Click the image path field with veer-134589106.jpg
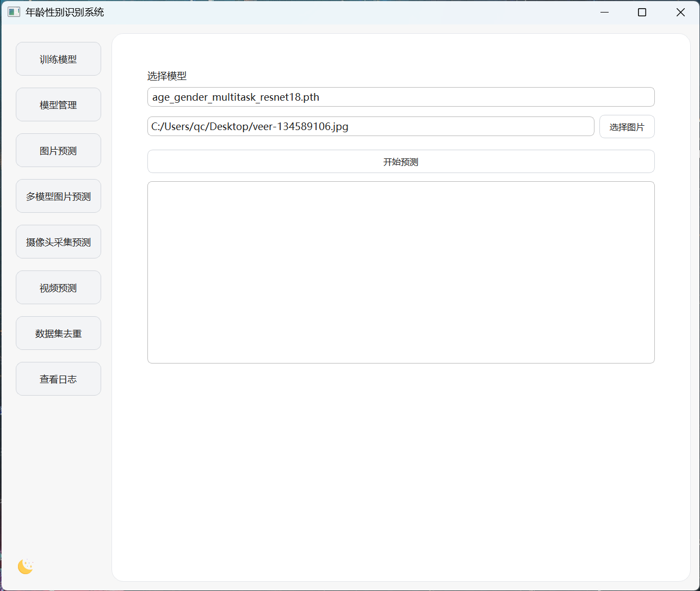 coord(370,127)
